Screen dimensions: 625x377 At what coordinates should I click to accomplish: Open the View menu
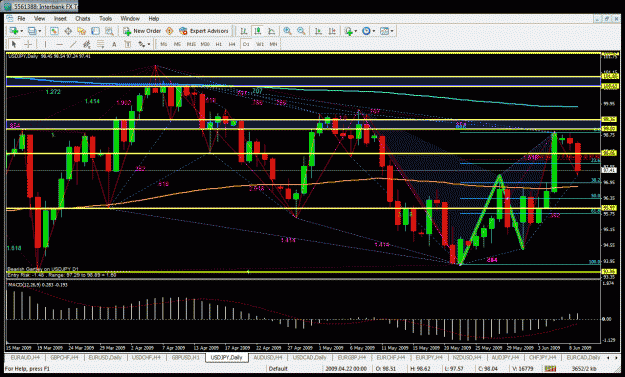pyautogui.click(x=39, y=18)
